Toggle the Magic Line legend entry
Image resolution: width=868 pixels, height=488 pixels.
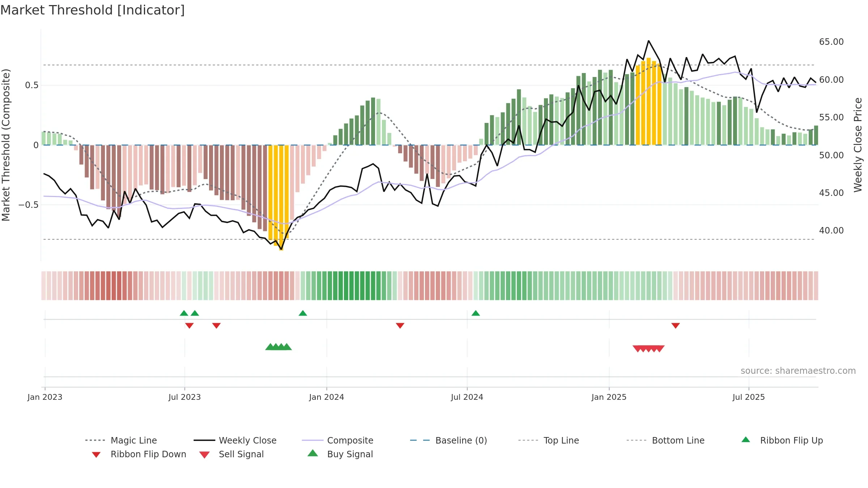pyautogui.click(x=121, y=440)
